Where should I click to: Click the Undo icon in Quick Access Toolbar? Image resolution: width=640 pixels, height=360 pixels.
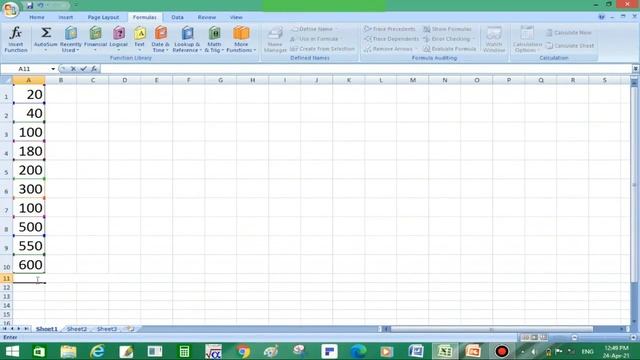pos(40,5)
